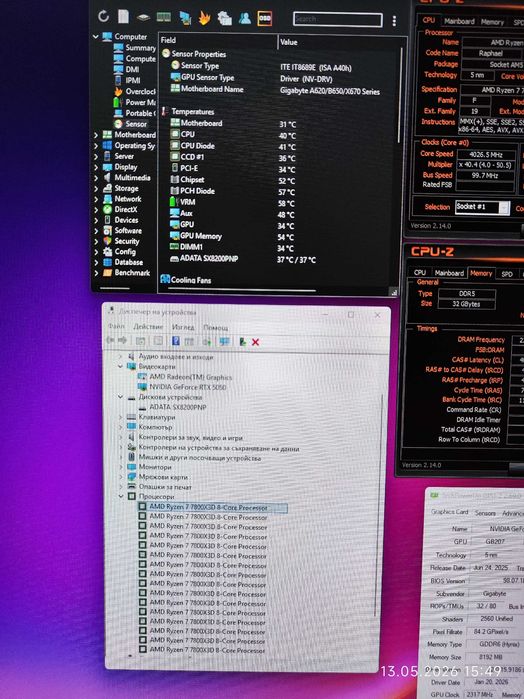Screen dimensions: 524x699
Task: Open the Действие menu in Device Manager
Action: click(149, 327)
